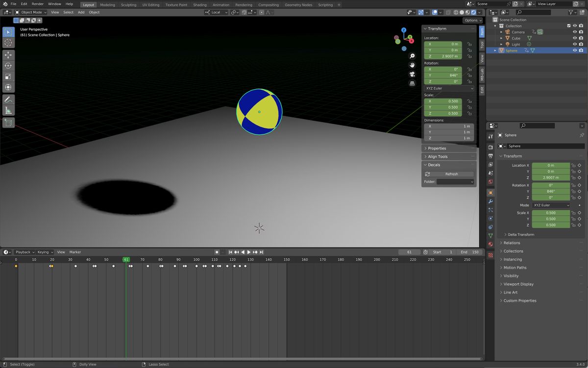Open Modifier Properties with the wrench icon
Screen dimensions: 588x368
tap(490, 201)
